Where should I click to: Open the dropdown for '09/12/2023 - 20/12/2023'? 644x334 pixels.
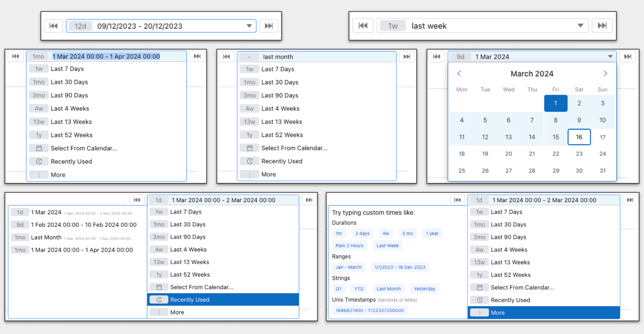(249, 26)
